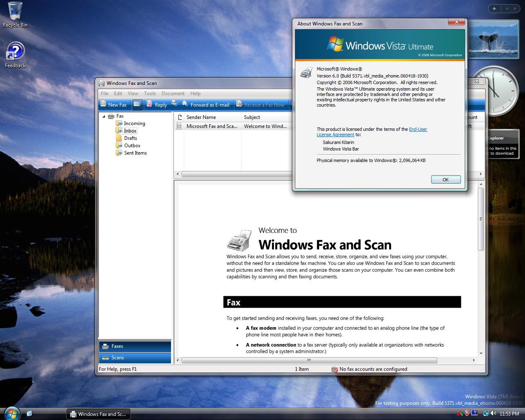Select the Microsoft Fax and Scan message
The image size is (525, 420).
[x=212, y=126]
